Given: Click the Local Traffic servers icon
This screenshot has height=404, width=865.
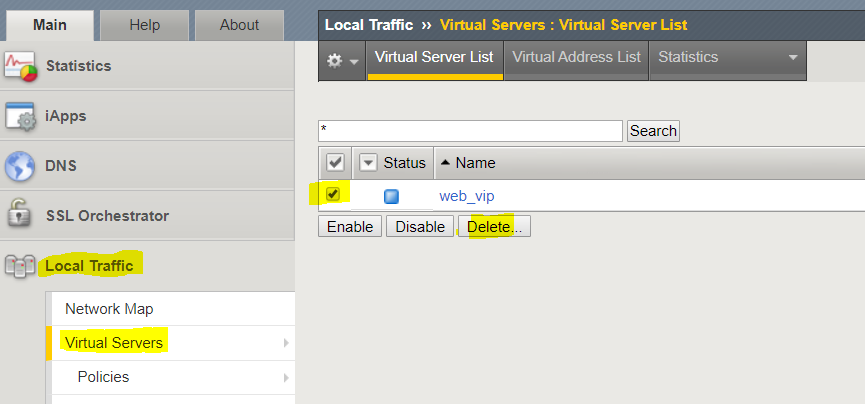Looking at the screenshot, I should click(x=20, y=266).
